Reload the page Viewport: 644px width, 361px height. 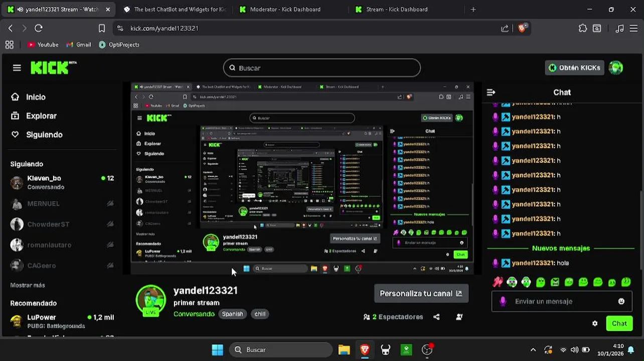tap(39, 28)
